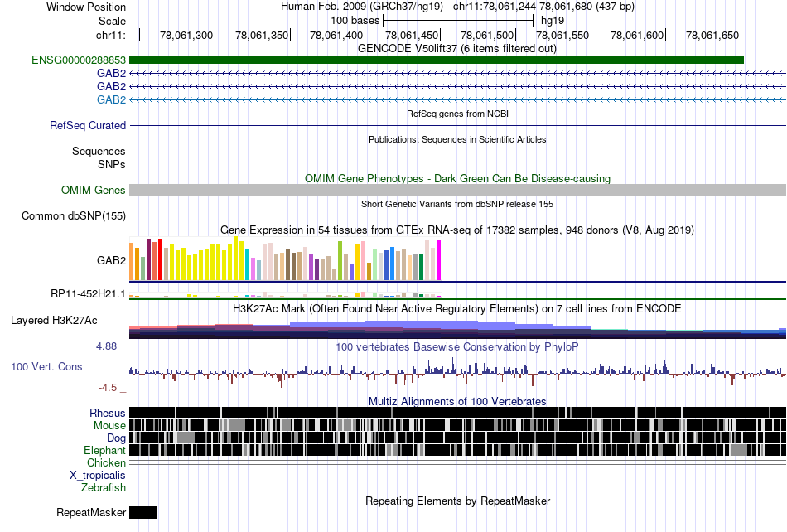Screen dimensions: 787x532
Task: Click chr11:78,061,244-78,061,680 (437 bp) position text
Action: (543, 7)
